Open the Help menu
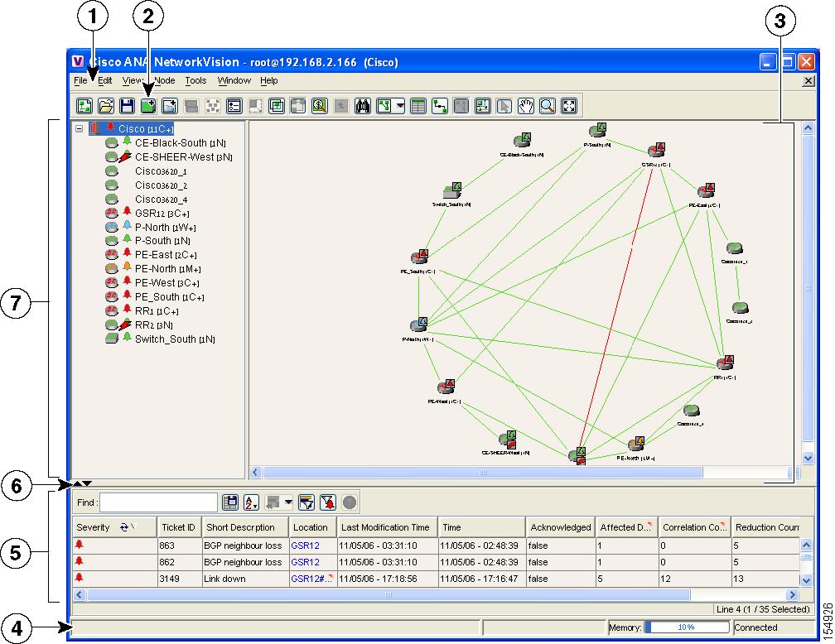This screenshot has width=835, height=644. tap(269, 80)
